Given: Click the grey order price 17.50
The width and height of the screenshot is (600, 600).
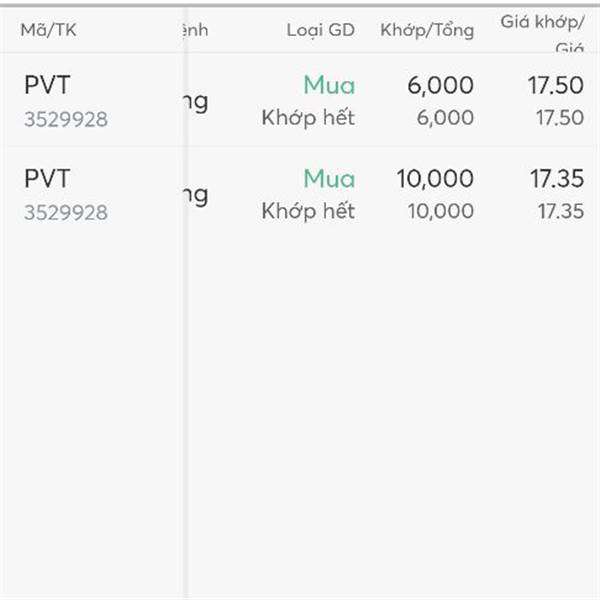Looking at the screenshot, I should [560, 118].
